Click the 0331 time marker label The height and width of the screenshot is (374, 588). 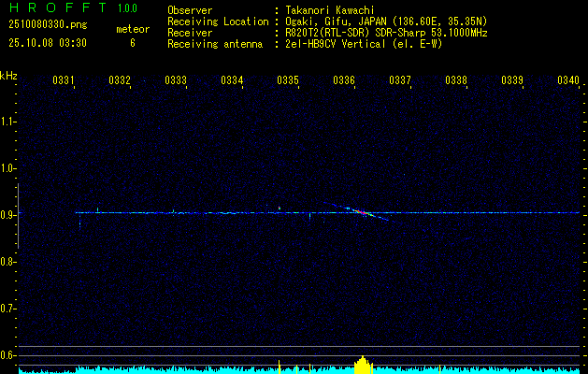[63, 79]
